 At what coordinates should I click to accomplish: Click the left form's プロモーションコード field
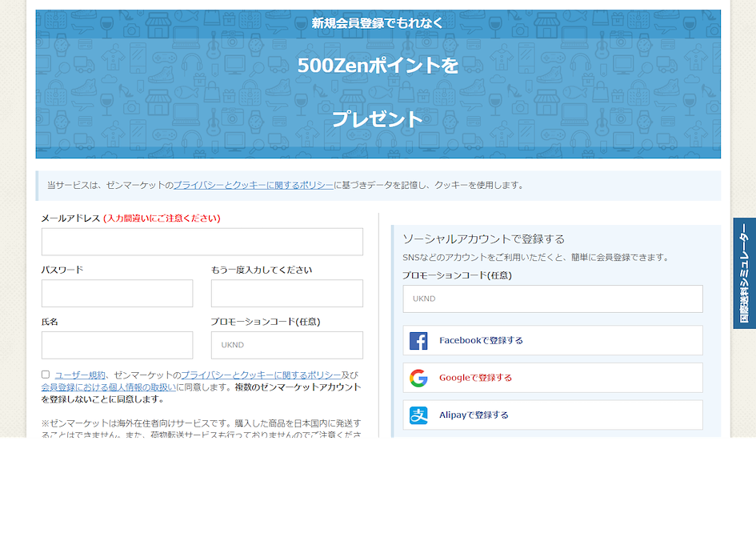click(x=287, y=345)
